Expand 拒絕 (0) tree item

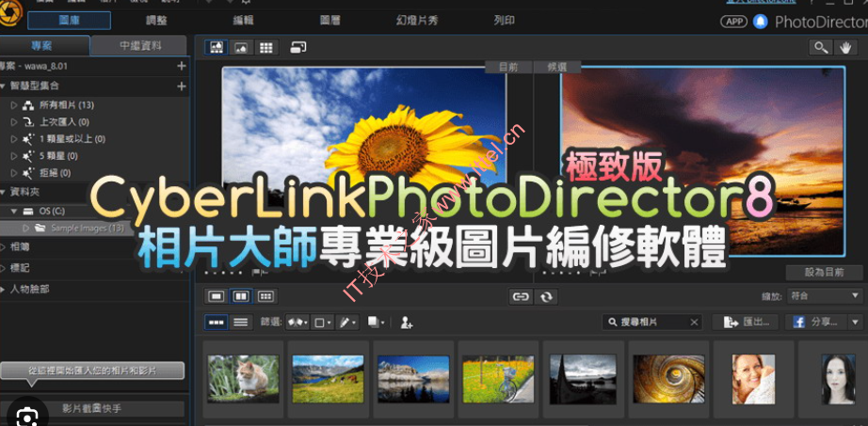14,173
